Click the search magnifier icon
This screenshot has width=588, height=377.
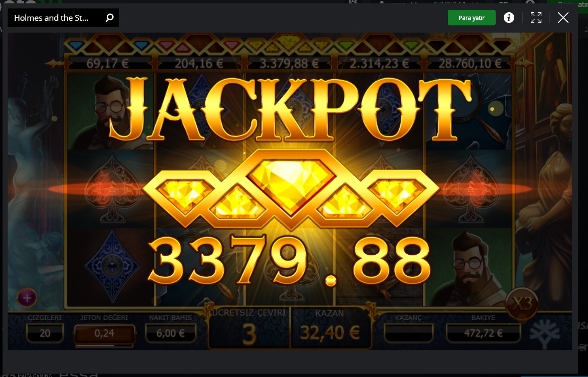point(110,18)
